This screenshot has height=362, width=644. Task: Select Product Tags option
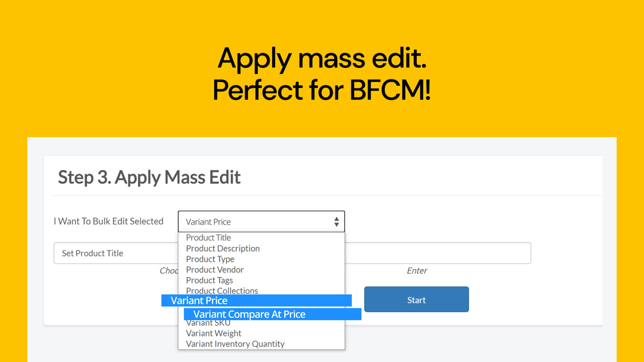[x=209, y=280]
